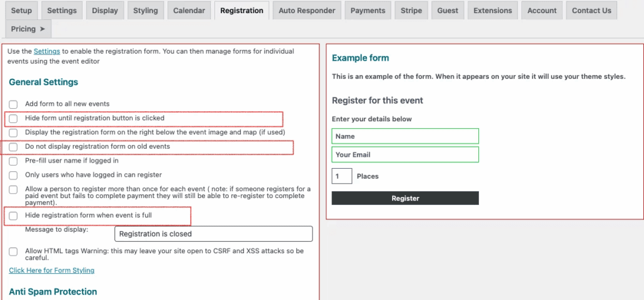Screen dimensions: 644x300
Task: Check Only users who have logged in can register
Action: point(13,176)
